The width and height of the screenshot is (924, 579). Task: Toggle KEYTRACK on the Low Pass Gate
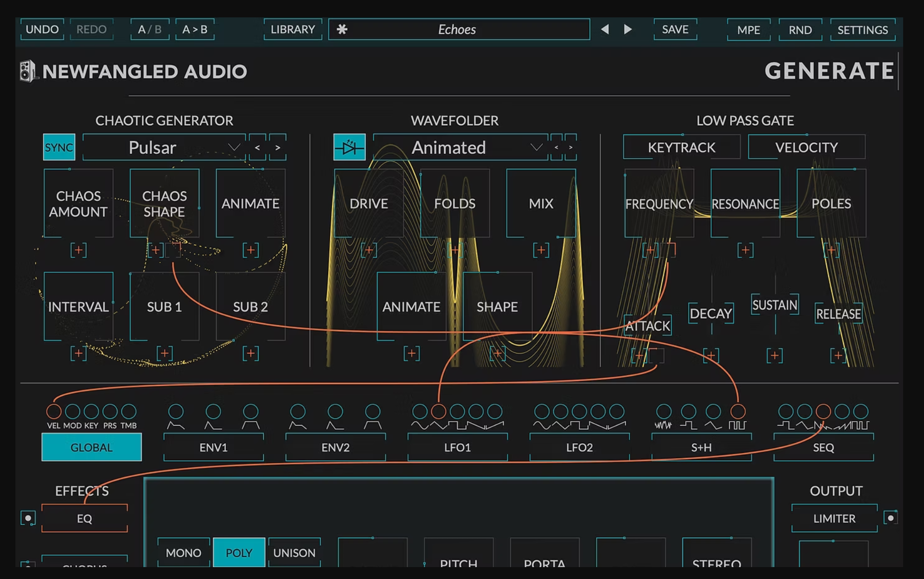[681, 147]
